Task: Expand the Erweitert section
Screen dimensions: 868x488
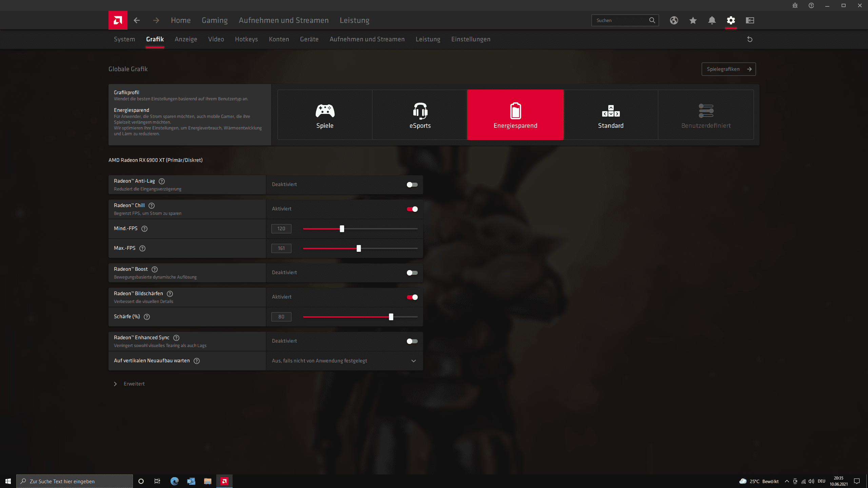Action: tap(129, 384)
